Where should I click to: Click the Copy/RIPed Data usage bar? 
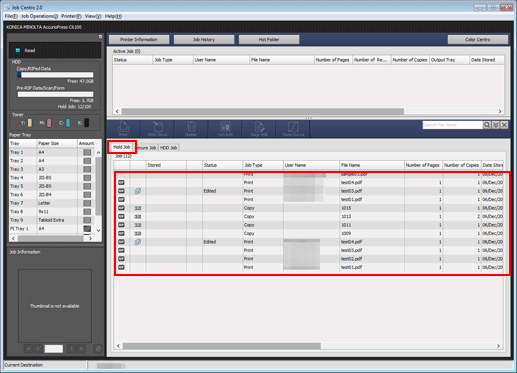click(55, 75)
